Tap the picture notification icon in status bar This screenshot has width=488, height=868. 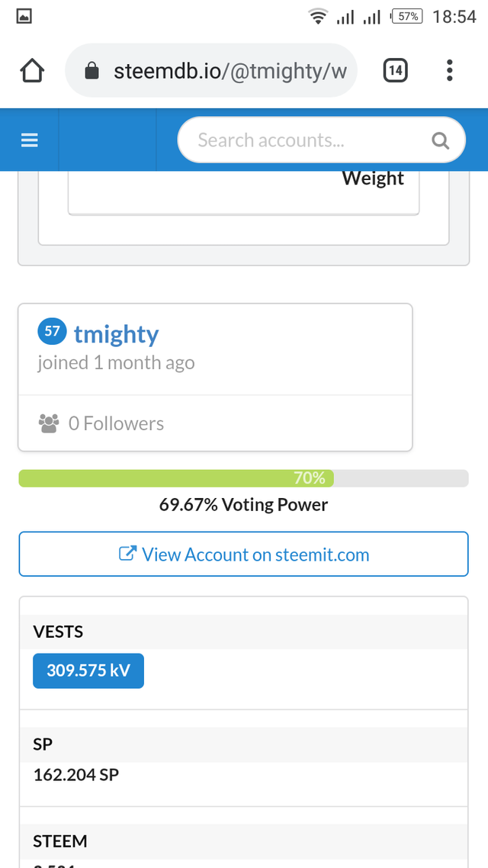click(24, 16)
